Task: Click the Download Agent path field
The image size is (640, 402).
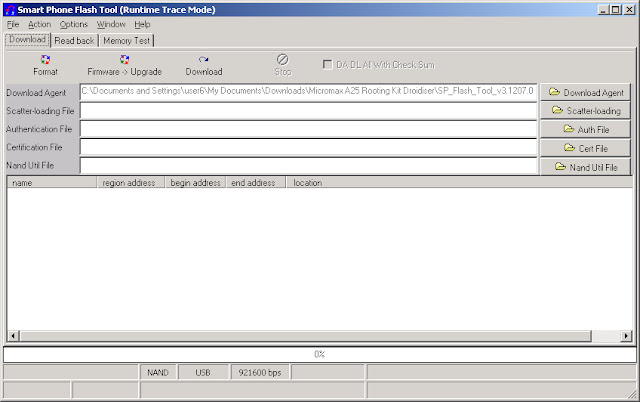Action: pos(308,92)
